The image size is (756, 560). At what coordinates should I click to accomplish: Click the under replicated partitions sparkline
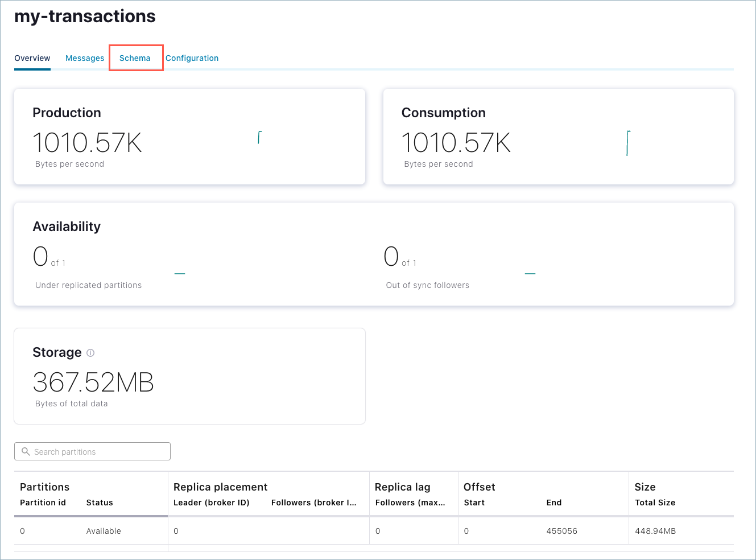pyautogui.click(x=180, y=274)
